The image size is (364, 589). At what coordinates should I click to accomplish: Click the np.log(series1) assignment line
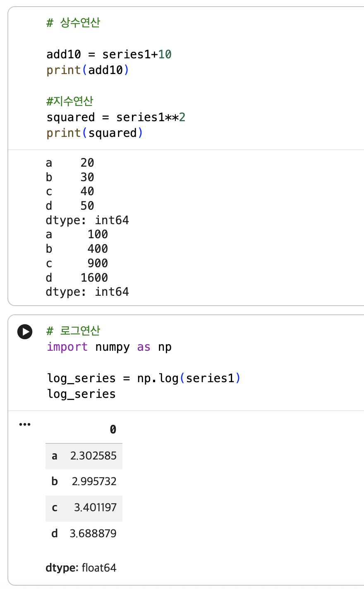(x=144, y=378)
